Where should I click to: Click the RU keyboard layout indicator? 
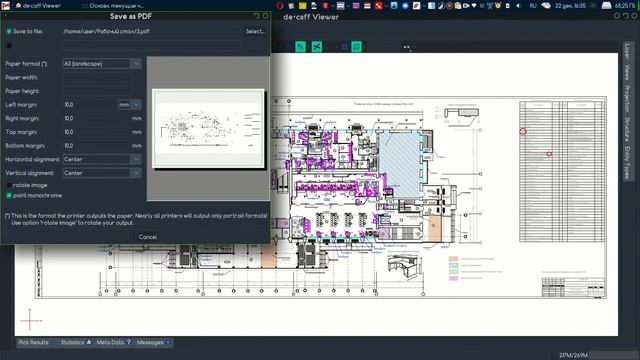(x=533, y=6)
